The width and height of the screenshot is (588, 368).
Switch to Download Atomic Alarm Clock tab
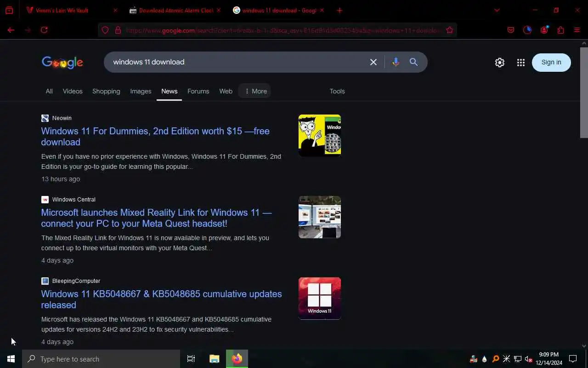[x=175, y=10]
